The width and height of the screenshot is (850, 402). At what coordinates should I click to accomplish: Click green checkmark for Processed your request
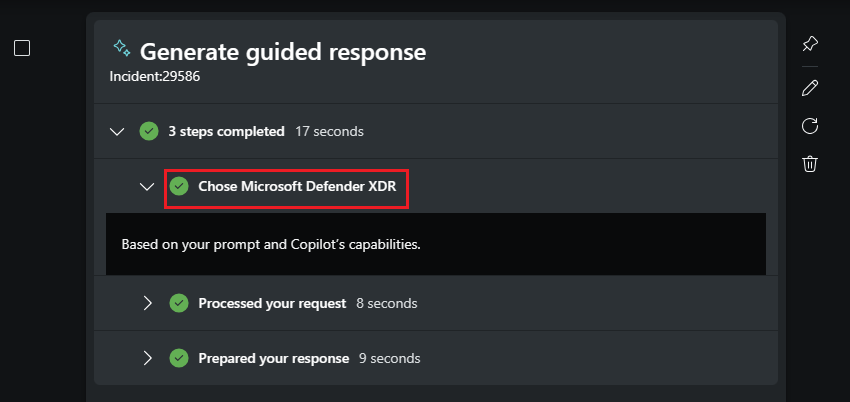point(179,303)
